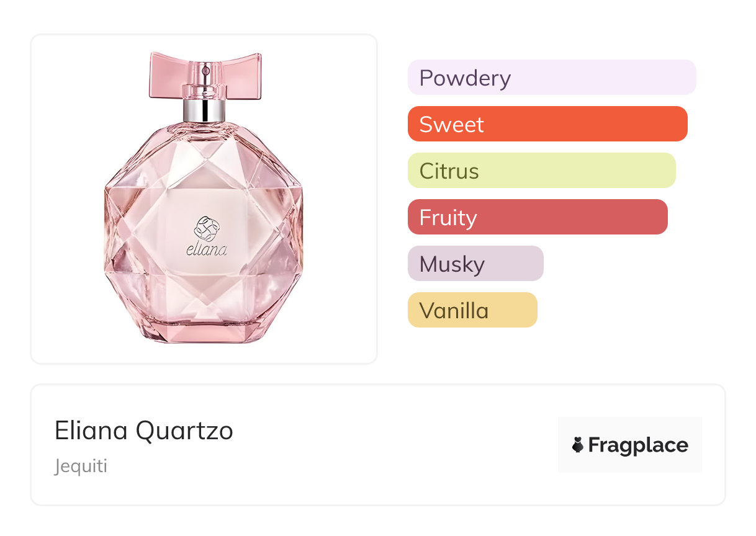Open the Eliana Quartzo perfume bottle image
This screenshot has width=756, height=536.
(204, 199)
